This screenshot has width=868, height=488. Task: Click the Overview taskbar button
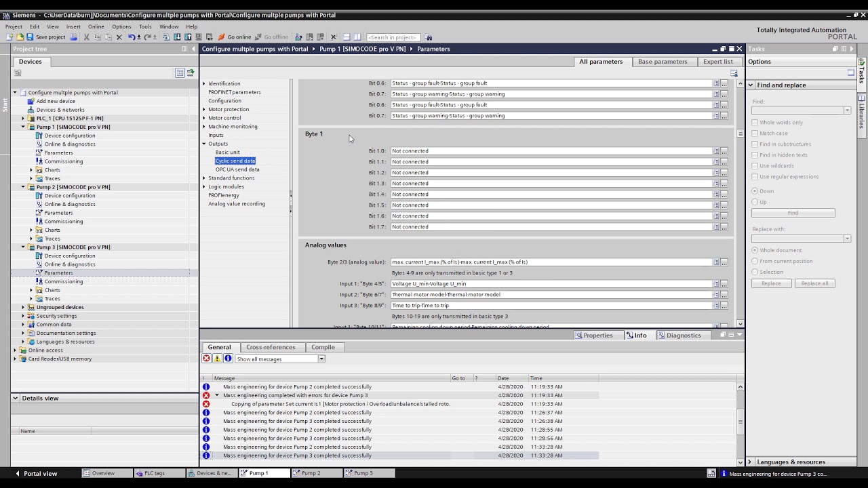[x=106, y=473]
